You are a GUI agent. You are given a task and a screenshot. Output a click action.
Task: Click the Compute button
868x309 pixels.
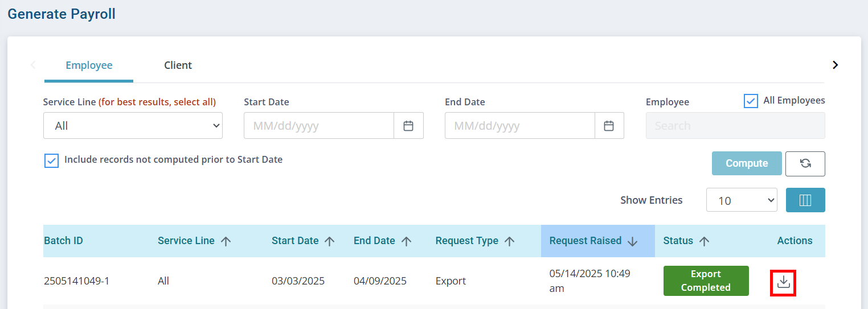pos(747,163)
